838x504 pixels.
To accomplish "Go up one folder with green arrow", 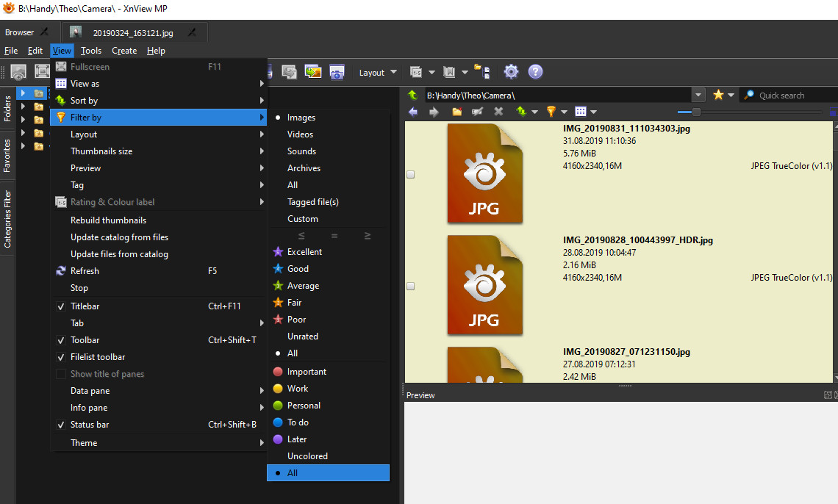I will click(413, 96).
